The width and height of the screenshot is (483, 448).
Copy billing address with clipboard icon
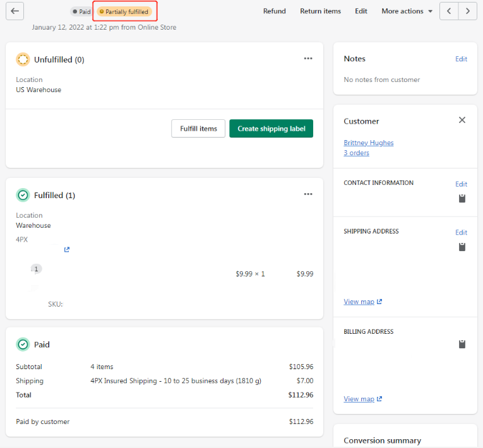pos(462,344)
